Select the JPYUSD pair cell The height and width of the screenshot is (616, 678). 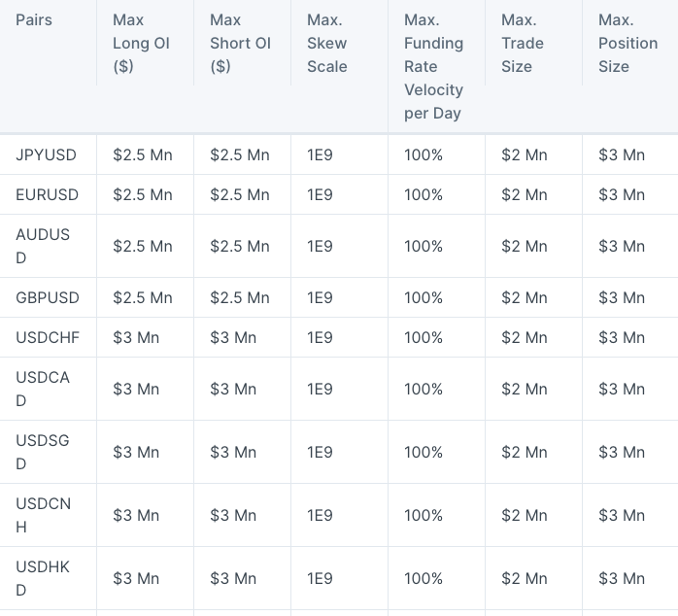coord(47,154)
